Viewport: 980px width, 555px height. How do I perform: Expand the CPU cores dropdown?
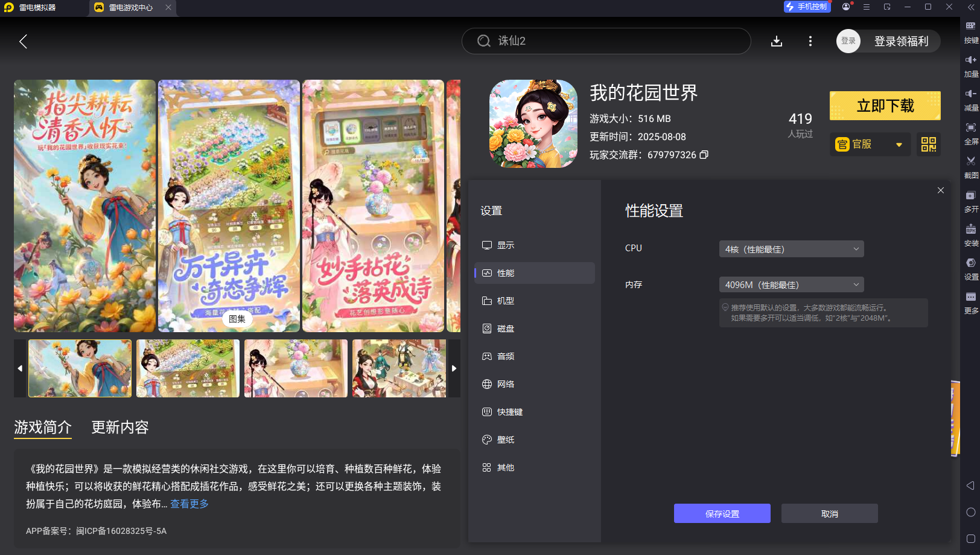coord(791,249)
